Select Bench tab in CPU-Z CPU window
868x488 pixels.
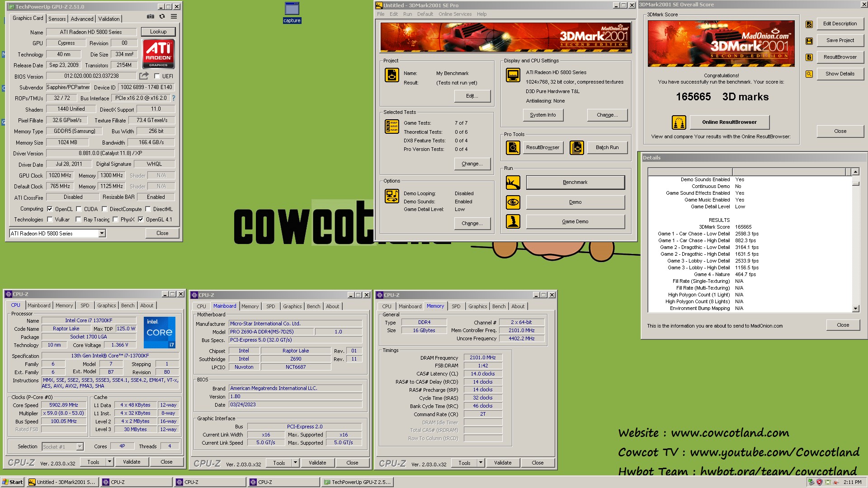point(127,305)
